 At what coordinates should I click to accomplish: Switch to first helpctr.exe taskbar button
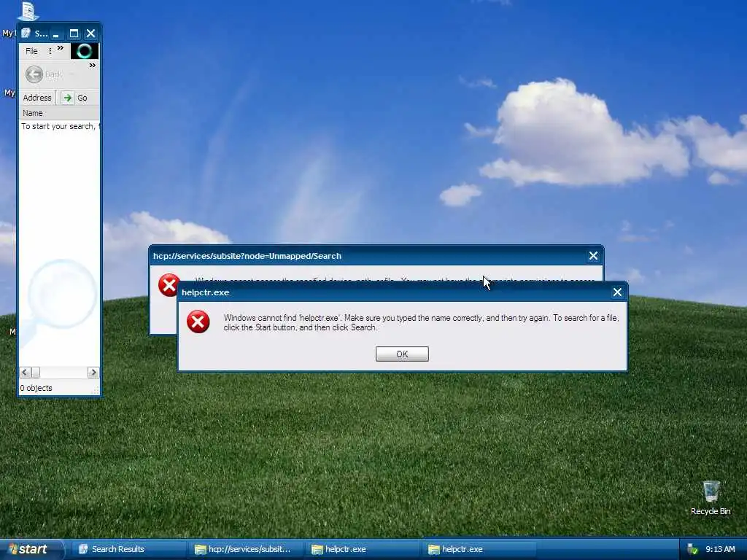click(x=363, y=549)
